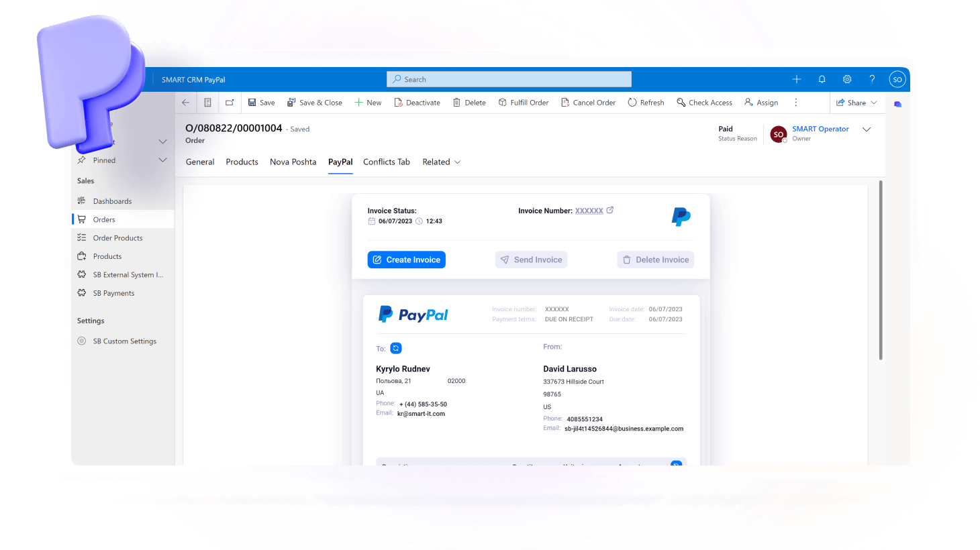Click the notifications bell icon
This screenshot has height=550, width=980.
click(x=822, y=79)
